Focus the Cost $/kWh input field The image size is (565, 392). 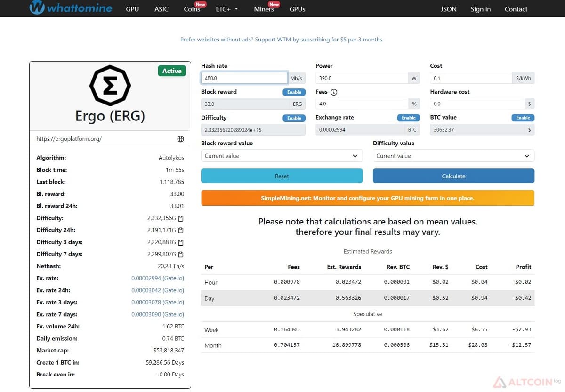[471, 78]
